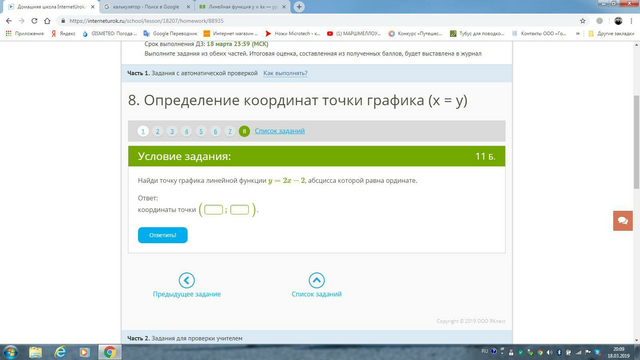Click the extension circle icon near the star
This screenshot has height=360, width=640.
pos(599,21)
